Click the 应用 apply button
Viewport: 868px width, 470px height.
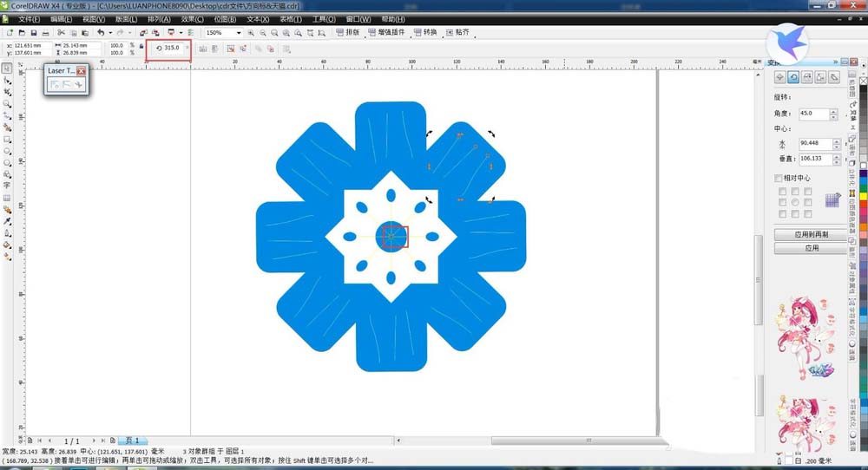pos(811,248)
